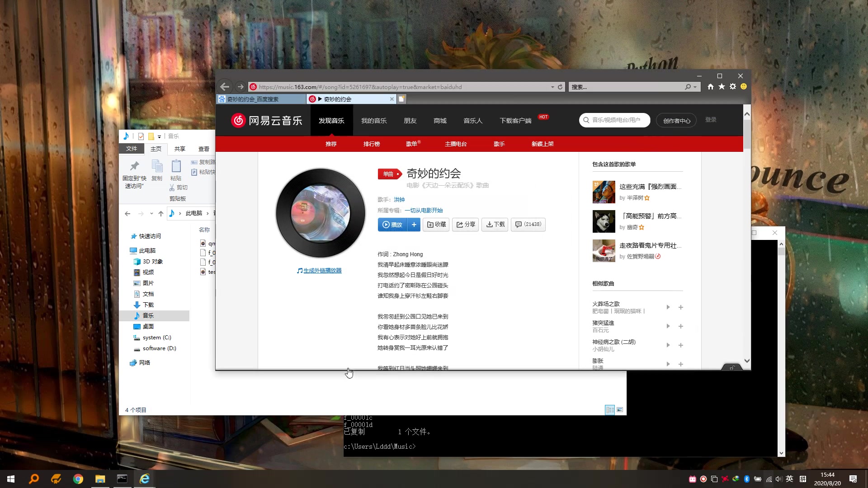
Task: Open the address bar dropdown arrow
Action: click(x=552, y=86)
